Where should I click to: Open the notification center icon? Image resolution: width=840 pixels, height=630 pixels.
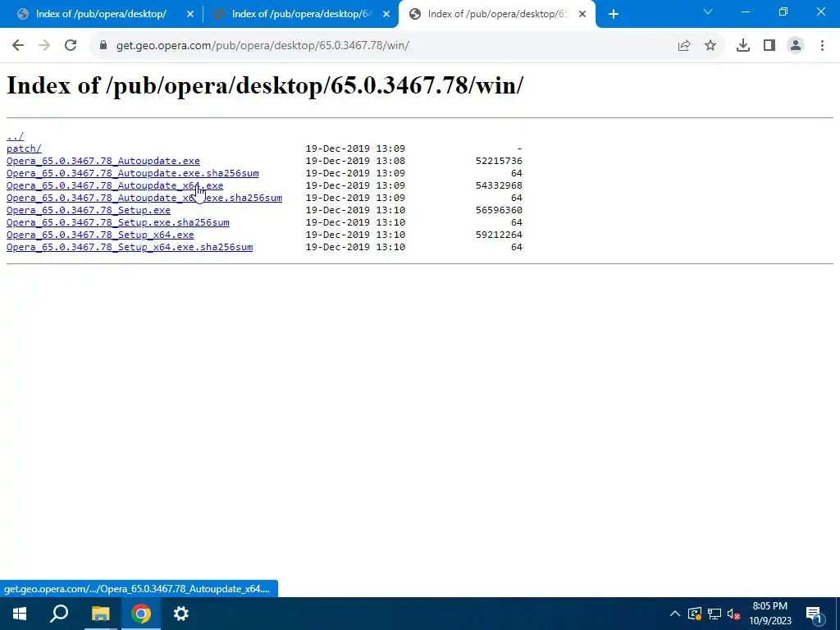point(814,614)
